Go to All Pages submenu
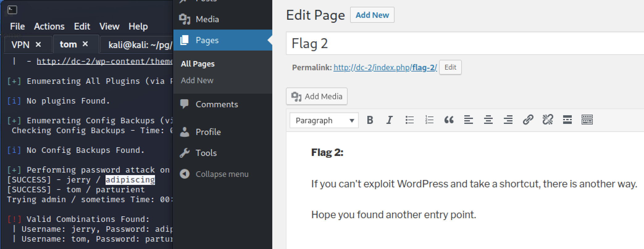Image resolution: width=644 pixels, height=249 pixels. pos(198,64)
